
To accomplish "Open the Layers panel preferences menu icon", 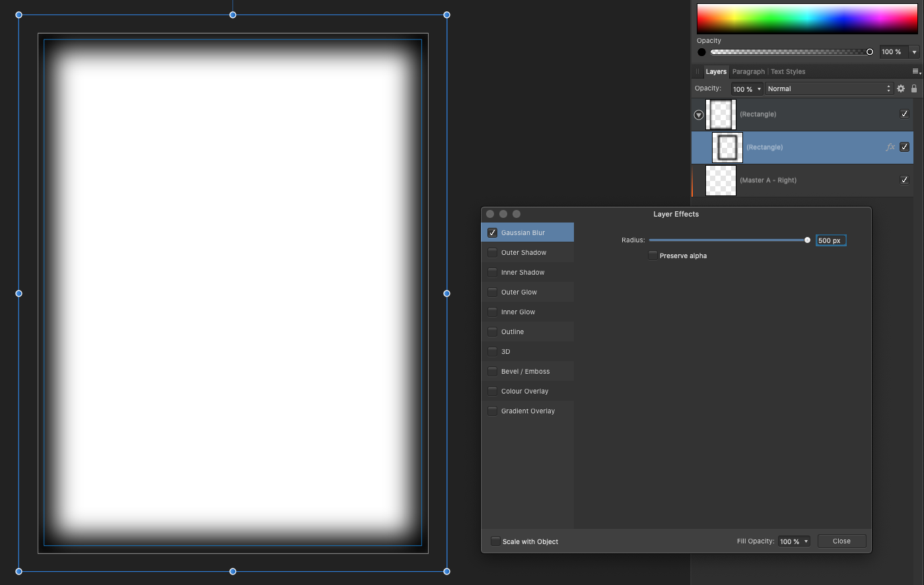I will click(x=916, y=71).
